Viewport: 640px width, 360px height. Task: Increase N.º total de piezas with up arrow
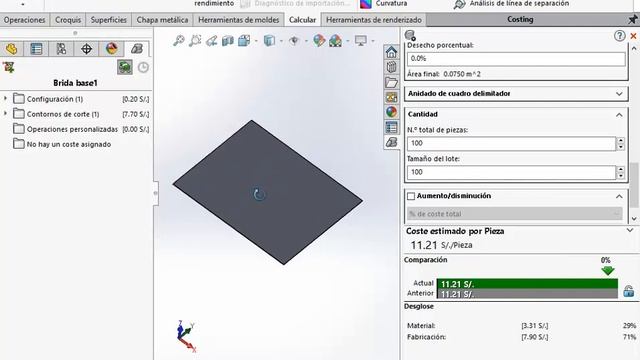tap(621, 140)
